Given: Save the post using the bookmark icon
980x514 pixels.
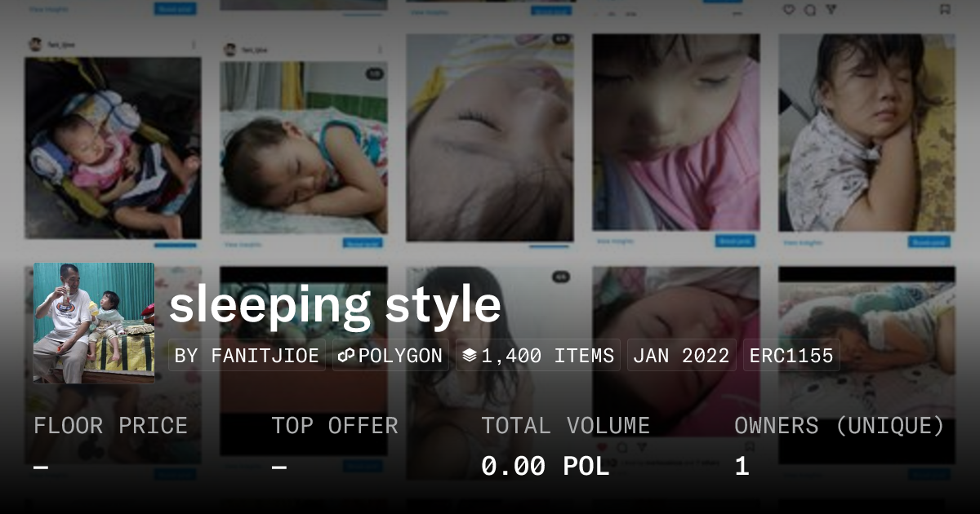Looking at the screenshot, I should tap(946, 10).
